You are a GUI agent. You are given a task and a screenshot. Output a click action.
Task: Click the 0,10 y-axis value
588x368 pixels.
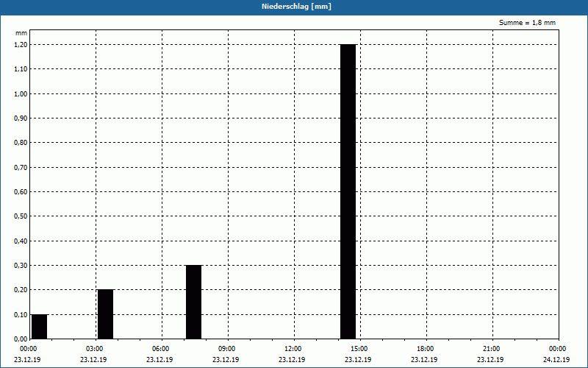pyautogui.click(x=21, y=315)
